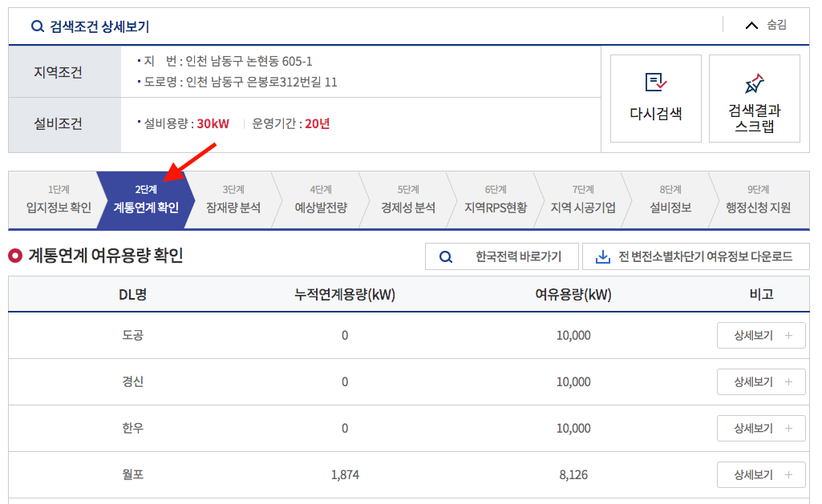Open step 4 예상발전량 tab
Viewport: 822px width, 504px height.
click(x=321, y=200)
